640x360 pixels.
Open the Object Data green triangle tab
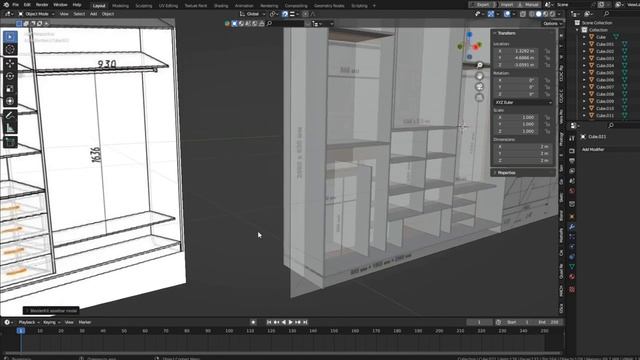pyautogui.click(x=572, y=267)
